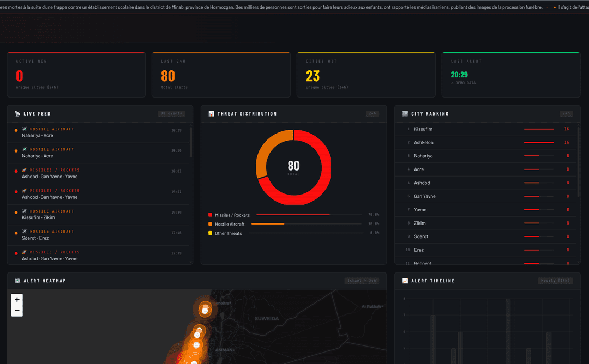
Task: Click the rocket icon on the 20:02 alert
Action: click(x=25, y=170)
